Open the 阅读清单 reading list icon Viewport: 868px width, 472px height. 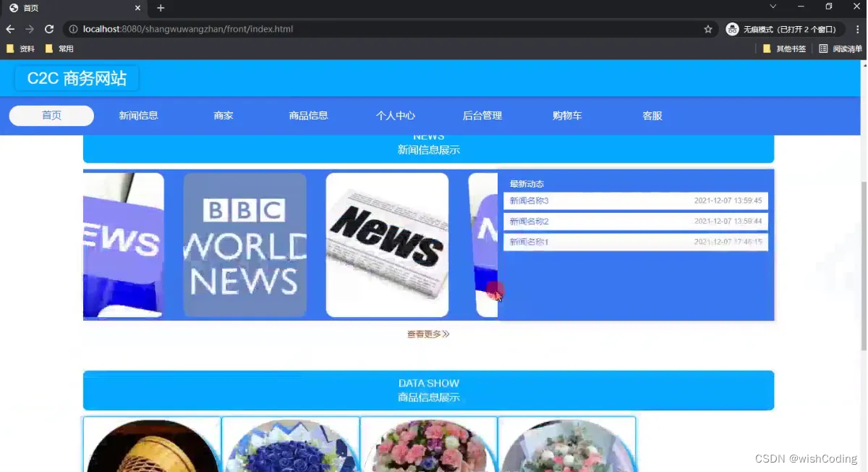click(x=841, y=49)
